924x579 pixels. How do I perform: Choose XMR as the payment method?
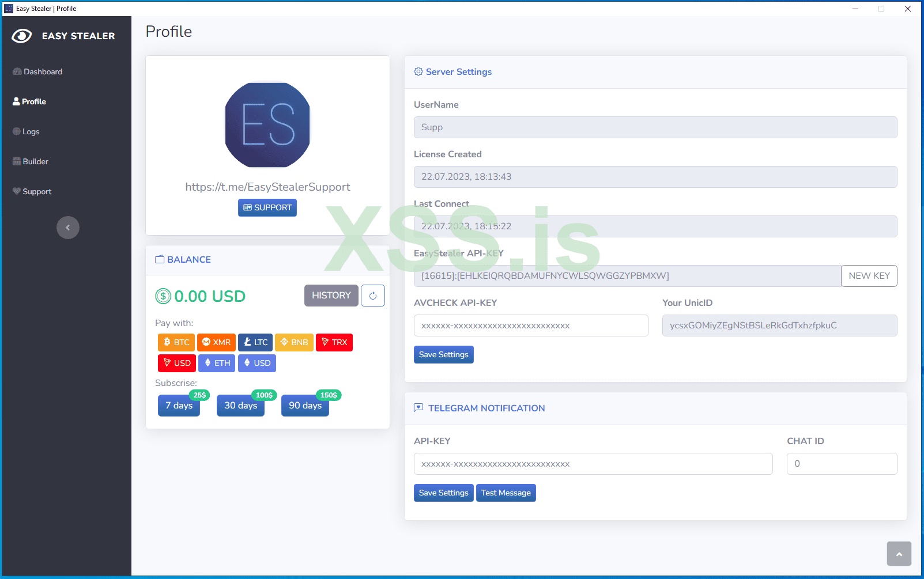[x=216, y=342]
